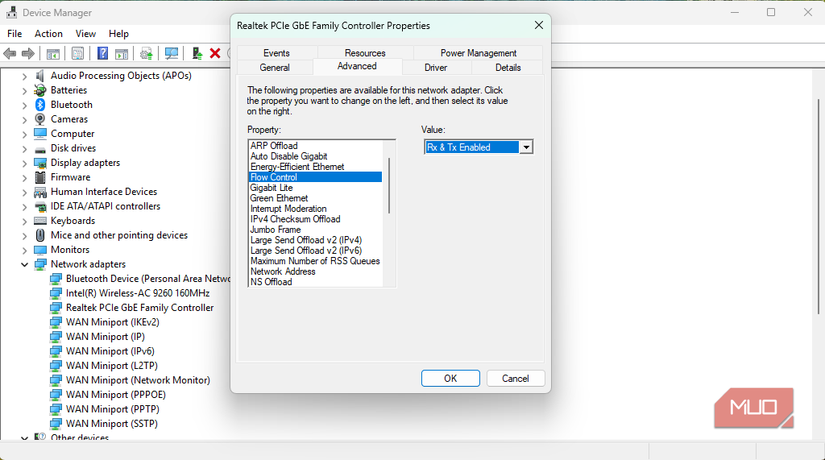This screenshot has width=825, height=460.
Task: Collapse the Network adapters tree node
Action: [24, 264]
